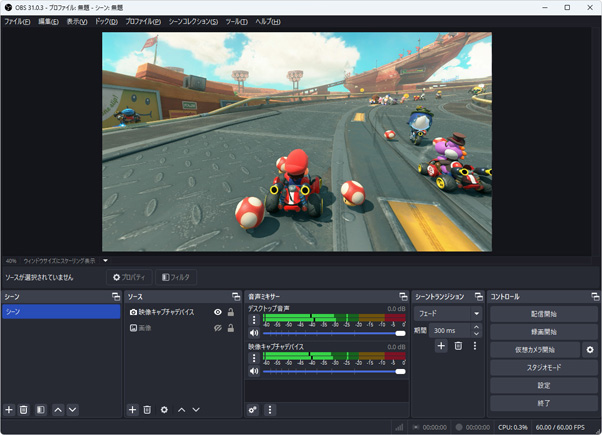Increase the transition duration with up arrow
This screenshot has height=435, width=602.
[x=476, y=327]
